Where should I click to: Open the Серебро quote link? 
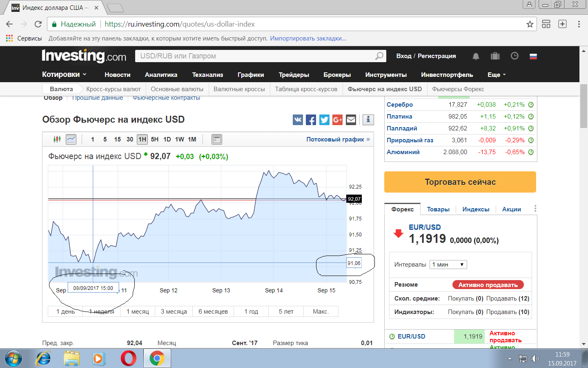pos(400,105)
